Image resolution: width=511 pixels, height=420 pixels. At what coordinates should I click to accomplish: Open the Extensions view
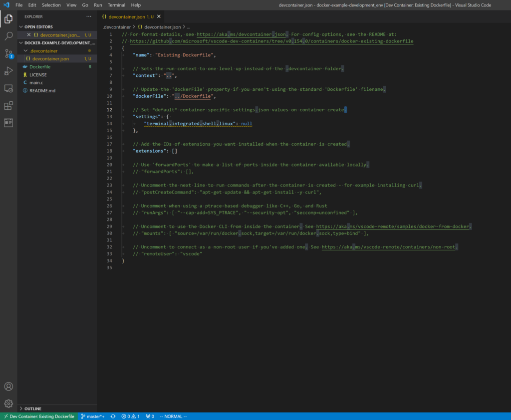tap(8, 106)
